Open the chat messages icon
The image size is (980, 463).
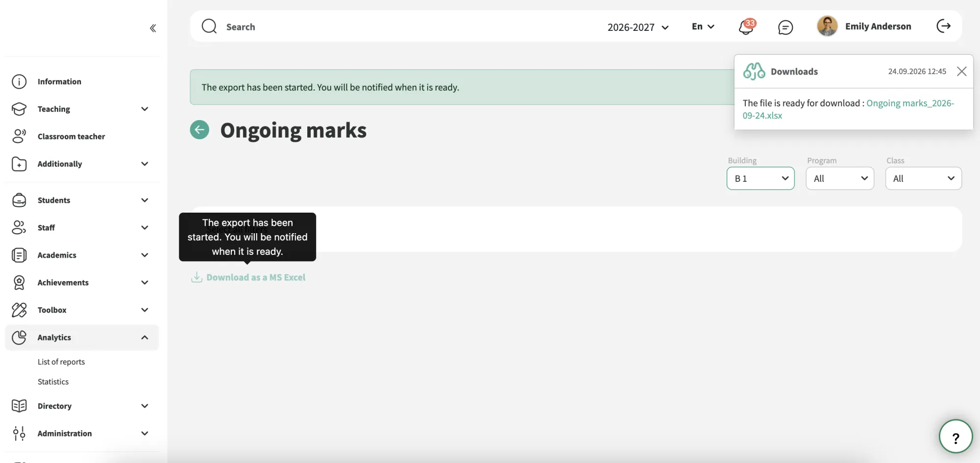[785, 27]
